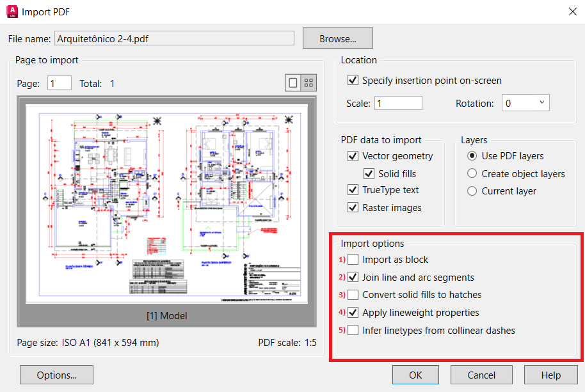Click the Scale input field
Viewport: 585px width, 392px height.
(399, 103)
